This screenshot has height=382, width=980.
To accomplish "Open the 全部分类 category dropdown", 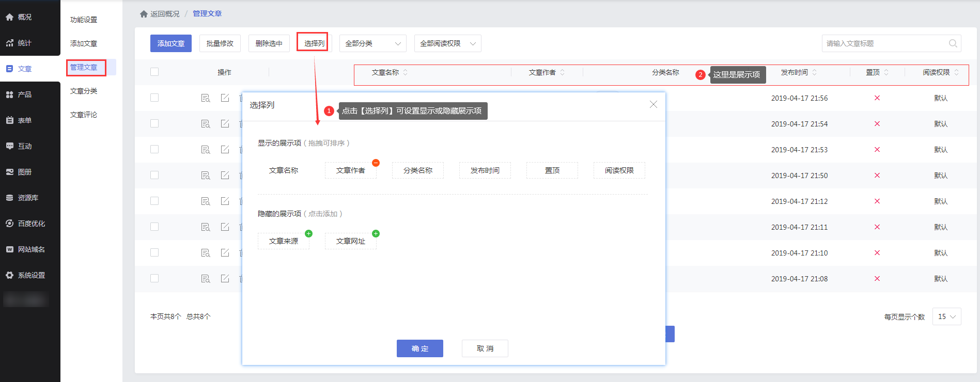I will coord(372,43).
